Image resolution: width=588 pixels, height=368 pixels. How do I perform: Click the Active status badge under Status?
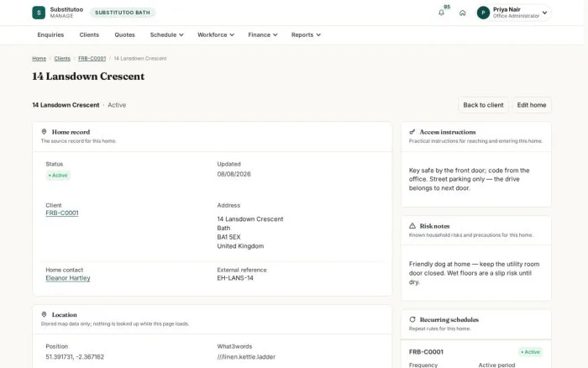(58, 176)
